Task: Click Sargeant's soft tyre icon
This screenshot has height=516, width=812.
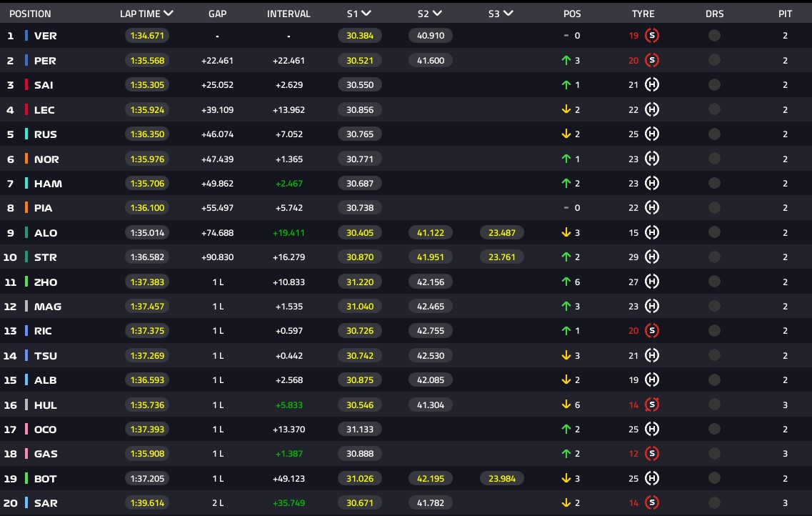Action: 651,503
